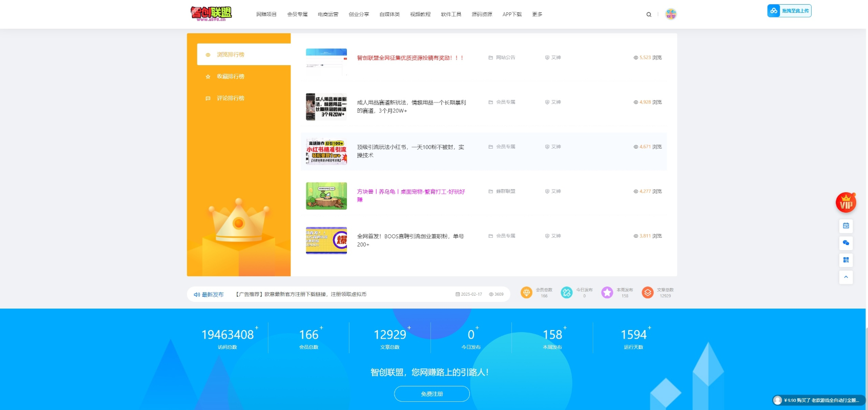Viewport: 868px width, 410px height.
Task: Click the cloud upload icon 拖拽至此上传
Action: [774, 11]
